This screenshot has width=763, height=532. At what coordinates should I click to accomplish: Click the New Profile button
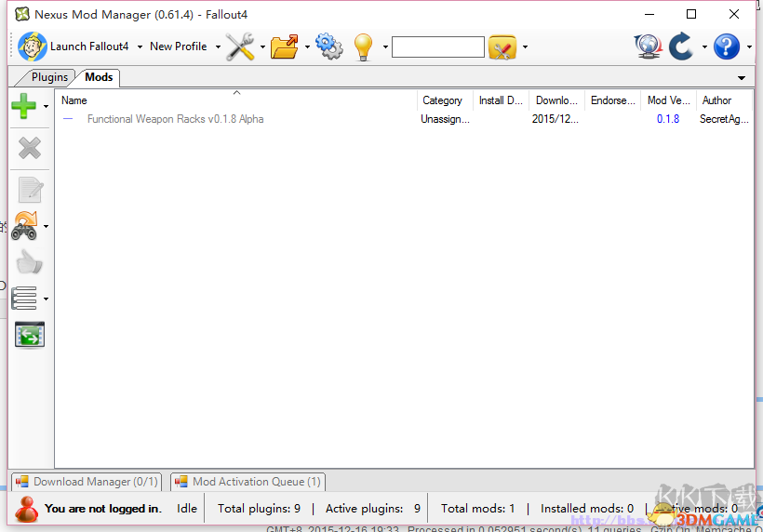[178, 47]
